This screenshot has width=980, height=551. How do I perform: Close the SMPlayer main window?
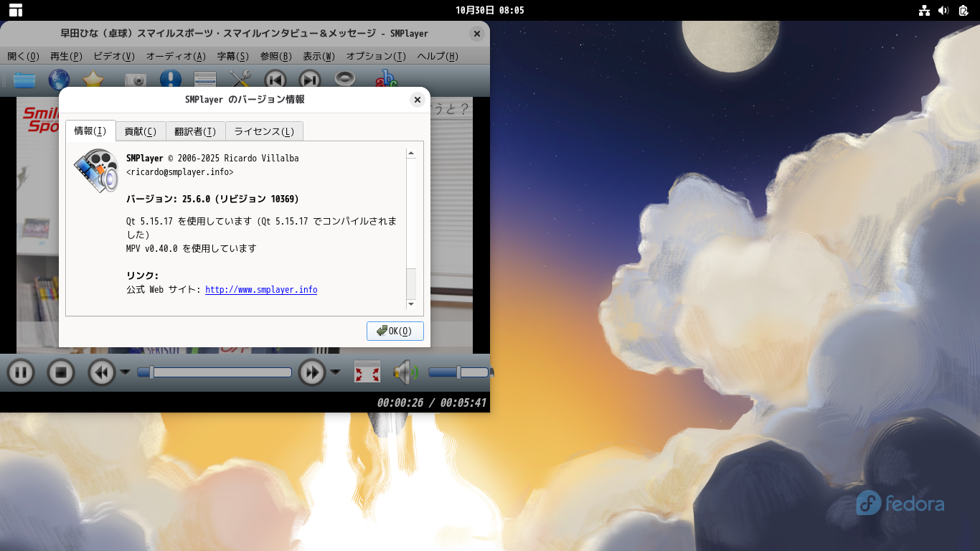click(477, 34)
